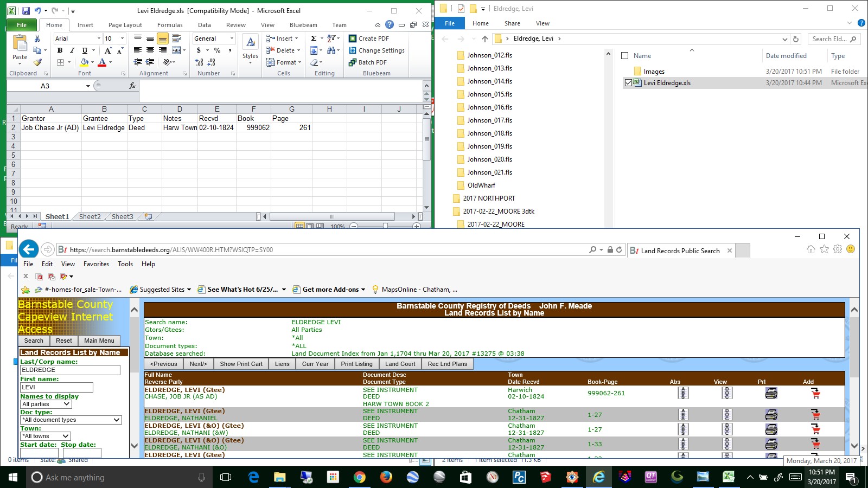Open the ABS abstract for the first record
This screenshot has width=868, height=488.
(x=683, y=393)
